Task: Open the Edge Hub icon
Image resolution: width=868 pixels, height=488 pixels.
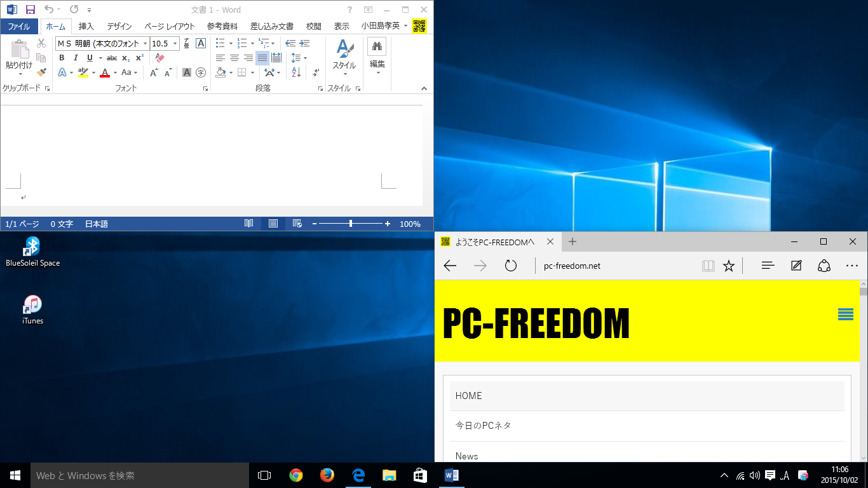Action: [x=768, y=266]
